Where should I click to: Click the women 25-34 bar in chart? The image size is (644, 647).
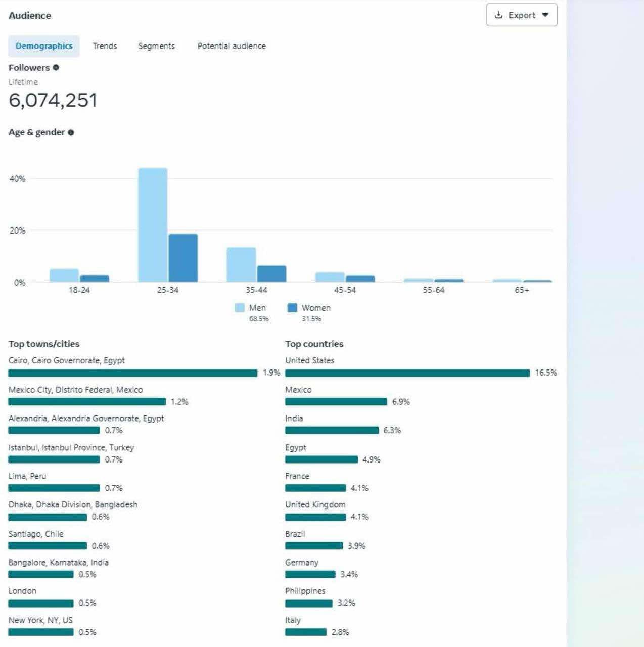183,258
